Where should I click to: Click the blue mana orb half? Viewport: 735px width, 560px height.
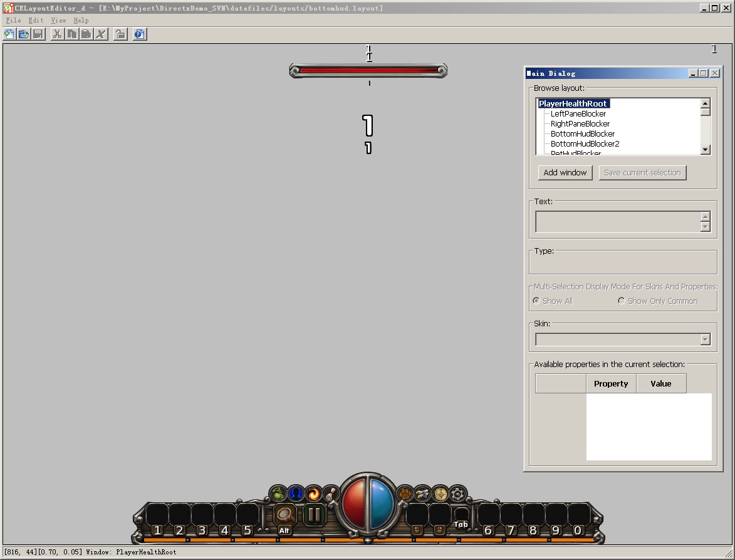click(382, 504)
